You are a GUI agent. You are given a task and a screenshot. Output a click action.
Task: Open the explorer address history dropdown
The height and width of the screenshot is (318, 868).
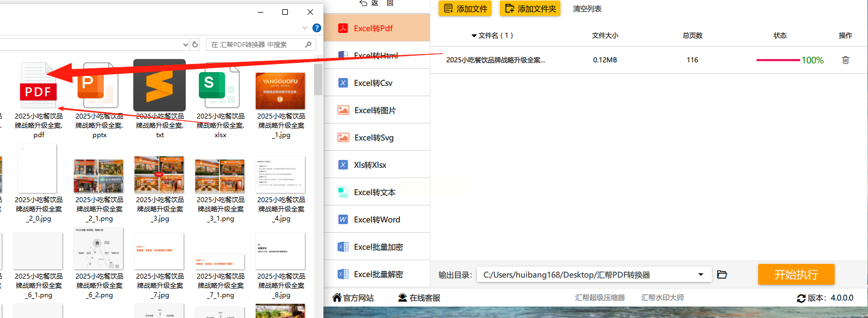pyautogui.click(x=185, y=45)
